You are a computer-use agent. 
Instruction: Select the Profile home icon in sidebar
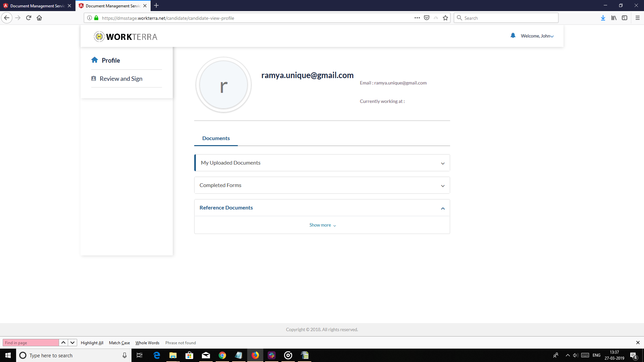click(x=95, y=60)
